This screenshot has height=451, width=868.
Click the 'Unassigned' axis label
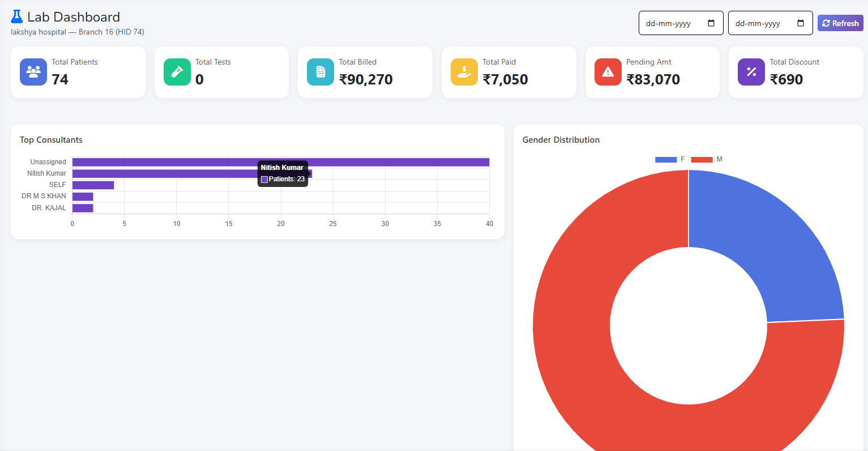point(48,162)
